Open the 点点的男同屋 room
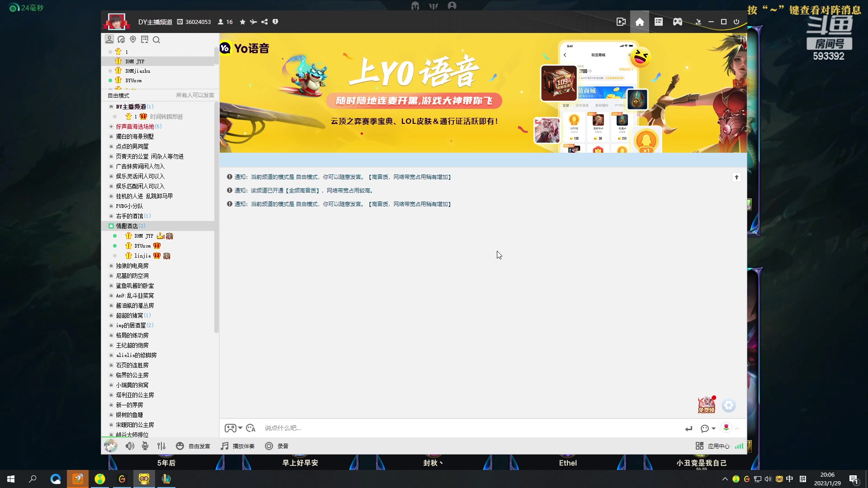 (132, 146)
